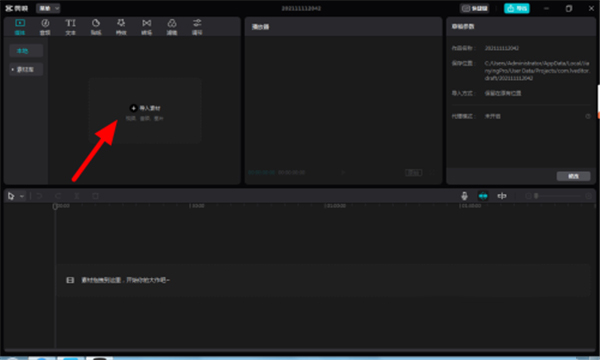The height and width of the screenshot is (360, 600).
Task: Open the Text (TI) tab icon
Action: point(70,27)
